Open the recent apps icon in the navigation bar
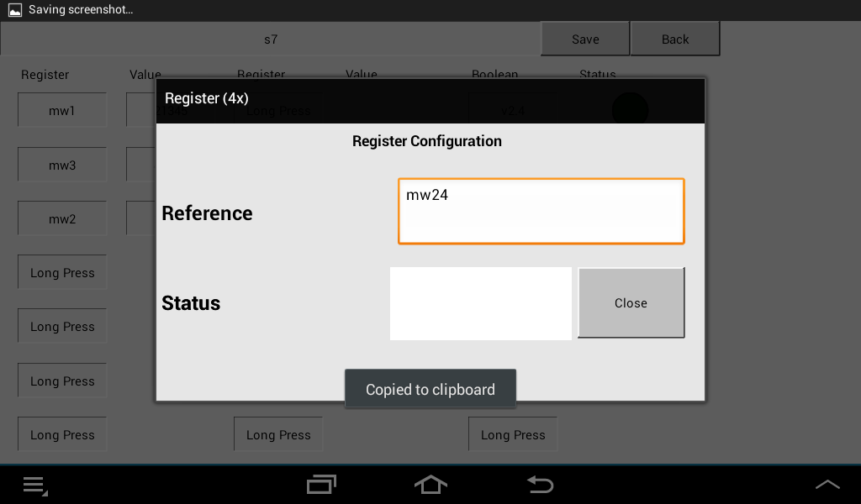This screenshot has height=504, width=861. coord(321,484)
